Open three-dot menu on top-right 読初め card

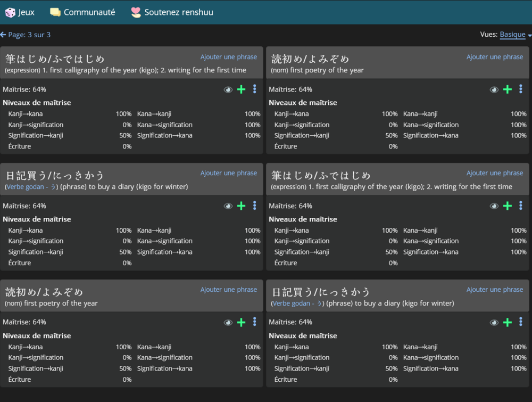click(x=521, y=89)
